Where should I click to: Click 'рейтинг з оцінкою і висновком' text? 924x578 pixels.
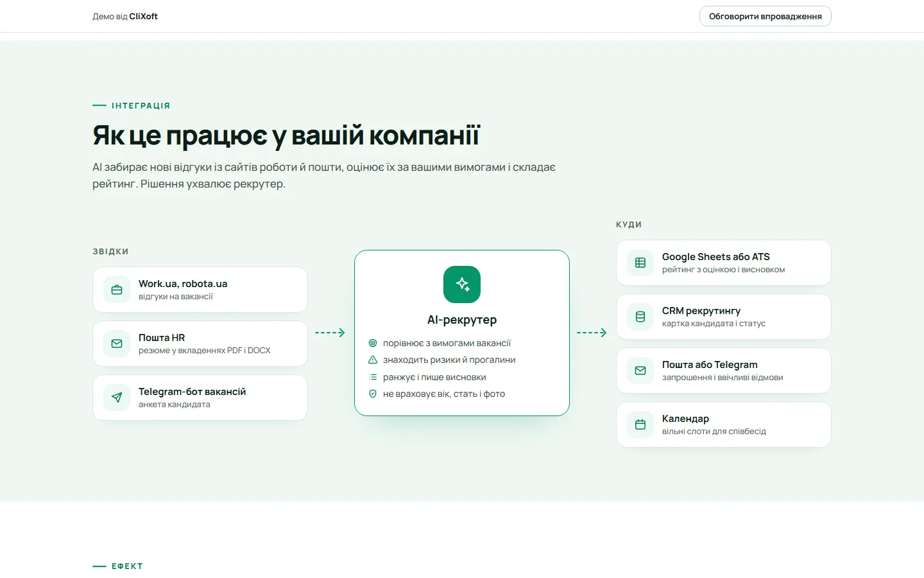723,270
